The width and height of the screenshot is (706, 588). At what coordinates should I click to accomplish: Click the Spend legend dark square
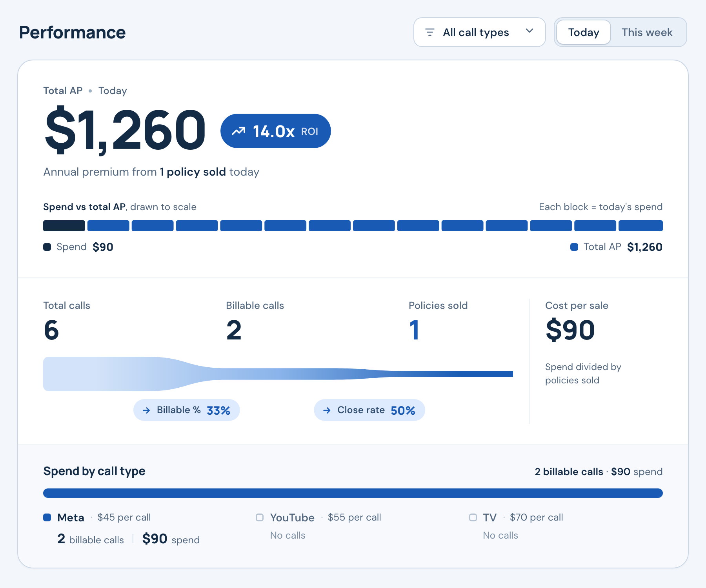(x=47, y=247)
